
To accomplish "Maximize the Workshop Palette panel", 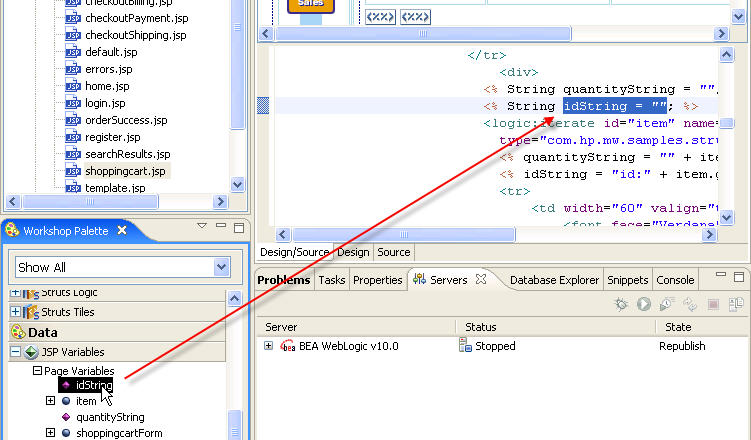I will tap(239, 227).
